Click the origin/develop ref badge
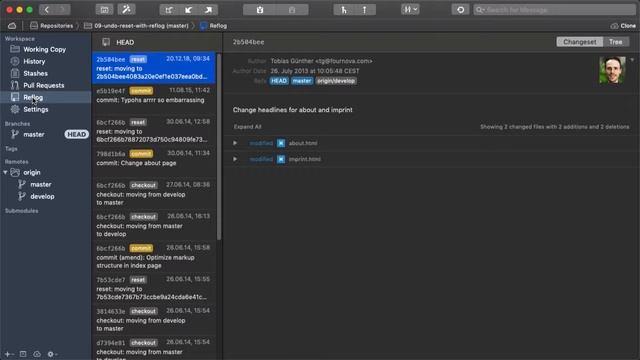Viewport: 640px width, 360px height. click(x=336, y=81)
